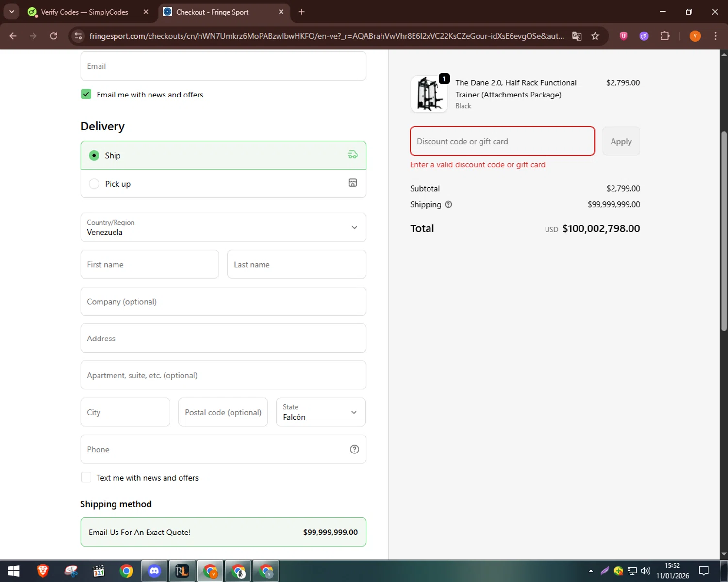Open the Windows Start menu
Image resolution: width=728 pixels, height=582 pixels.
coord(14,571)
